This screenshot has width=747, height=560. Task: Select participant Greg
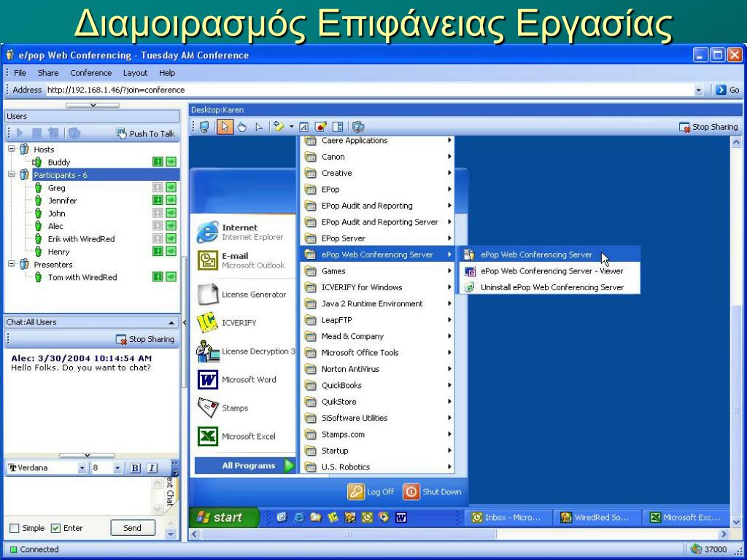click(57, 187)
